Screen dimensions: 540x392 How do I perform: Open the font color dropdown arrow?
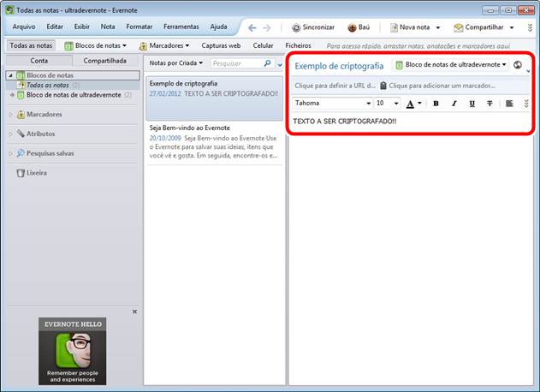click(419, 103)
